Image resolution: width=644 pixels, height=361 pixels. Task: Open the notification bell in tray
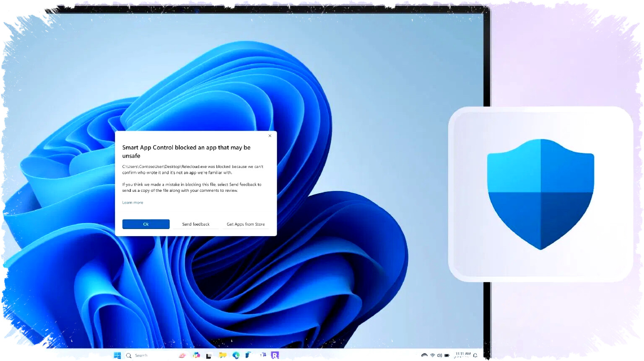[475, 355]
